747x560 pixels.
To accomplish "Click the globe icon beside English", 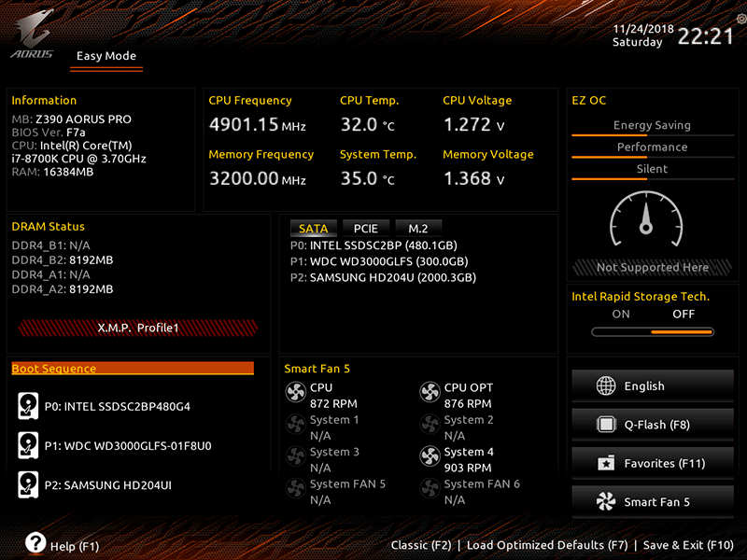I will click(x=606, y=385).
